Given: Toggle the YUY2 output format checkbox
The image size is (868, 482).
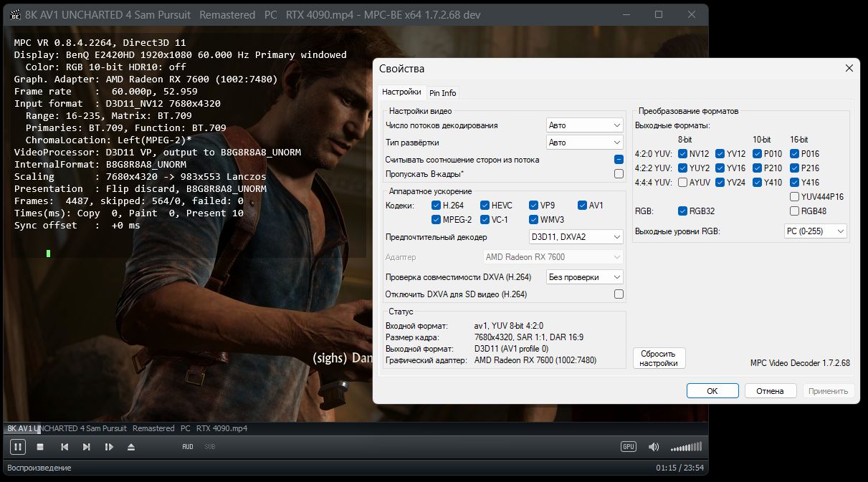Looking at the screenshot, I should (683, 168).
